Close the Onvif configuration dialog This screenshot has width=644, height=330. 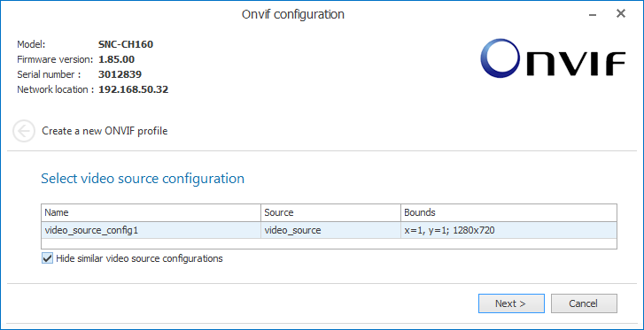click(x=621, y=13)
